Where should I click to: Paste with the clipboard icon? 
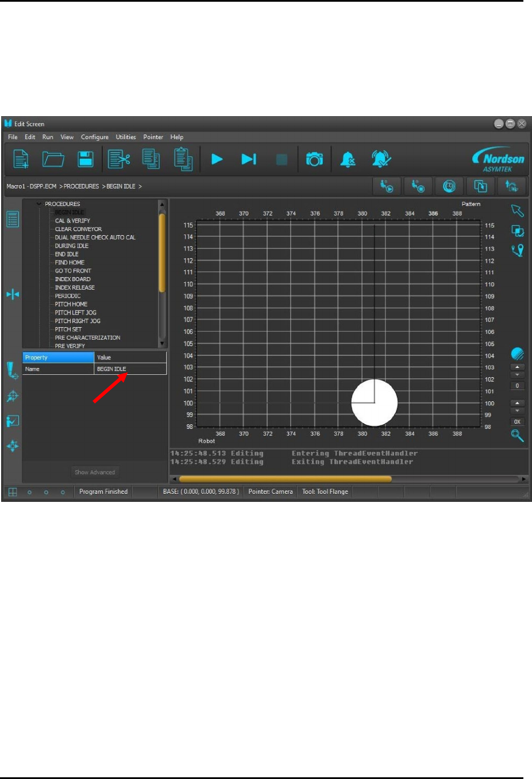click(x=183, y=159)
